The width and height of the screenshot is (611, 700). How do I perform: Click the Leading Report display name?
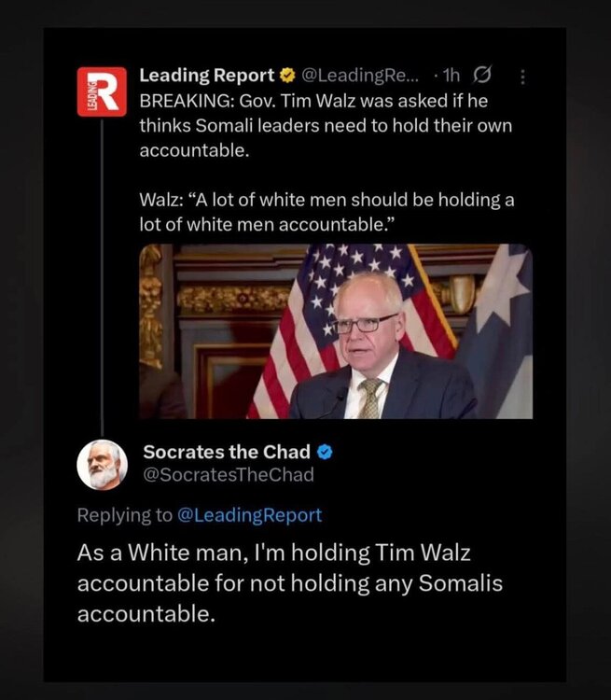pos(207,76)
